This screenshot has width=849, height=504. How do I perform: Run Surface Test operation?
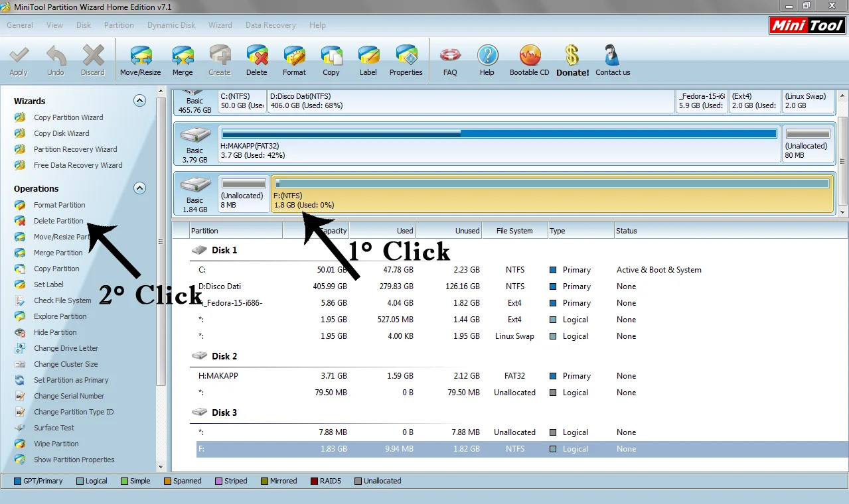(x=54, y=428)
